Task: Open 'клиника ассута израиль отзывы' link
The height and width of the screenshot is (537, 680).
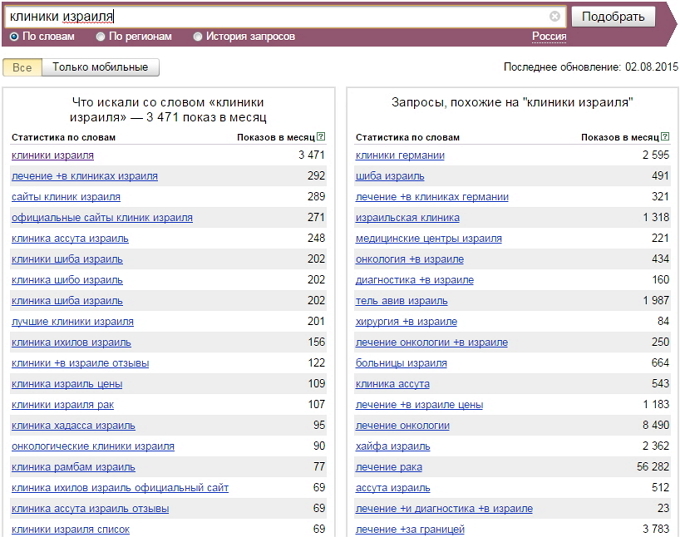Action: [x=90, y=508]
